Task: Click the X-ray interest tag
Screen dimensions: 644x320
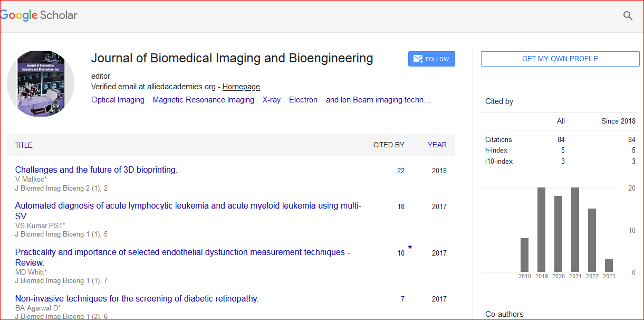Action: tap(272, 100)
